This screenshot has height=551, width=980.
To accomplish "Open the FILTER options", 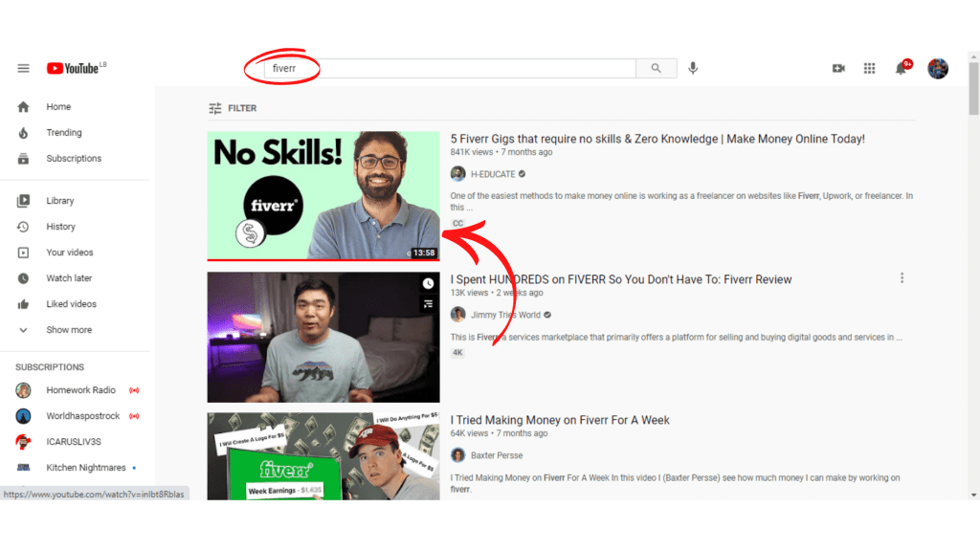I will (x=233, y=108).
